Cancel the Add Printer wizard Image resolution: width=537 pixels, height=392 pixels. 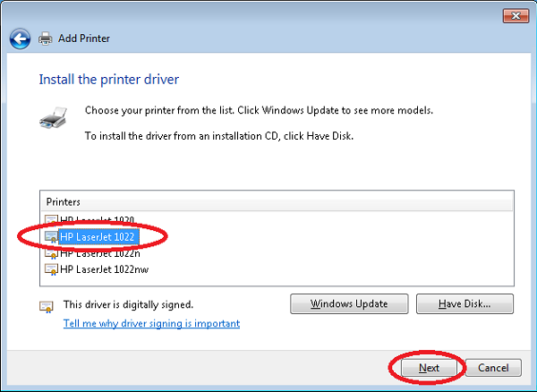click(x=493, y=368)
